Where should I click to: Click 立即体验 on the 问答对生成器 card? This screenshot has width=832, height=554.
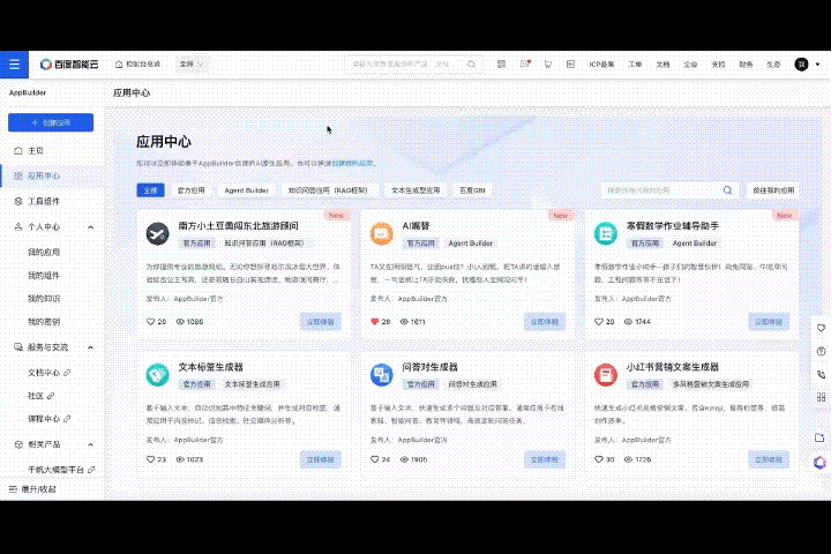(x=544, y=460)
